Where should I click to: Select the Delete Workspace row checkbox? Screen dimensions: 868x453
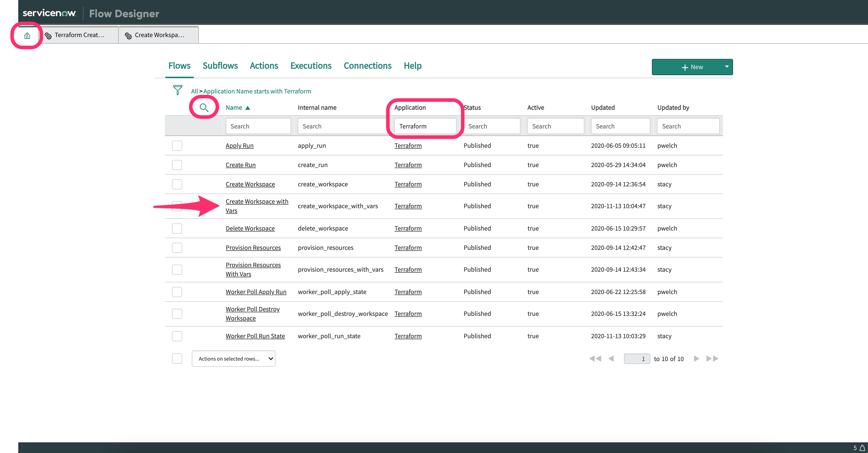click(177, 228)
